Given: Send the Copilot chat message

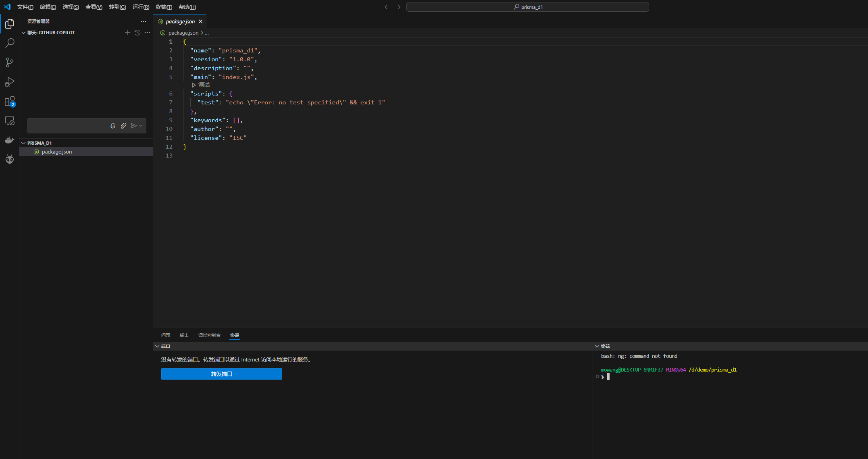Looking at the screenshot, I should point(134,126).
